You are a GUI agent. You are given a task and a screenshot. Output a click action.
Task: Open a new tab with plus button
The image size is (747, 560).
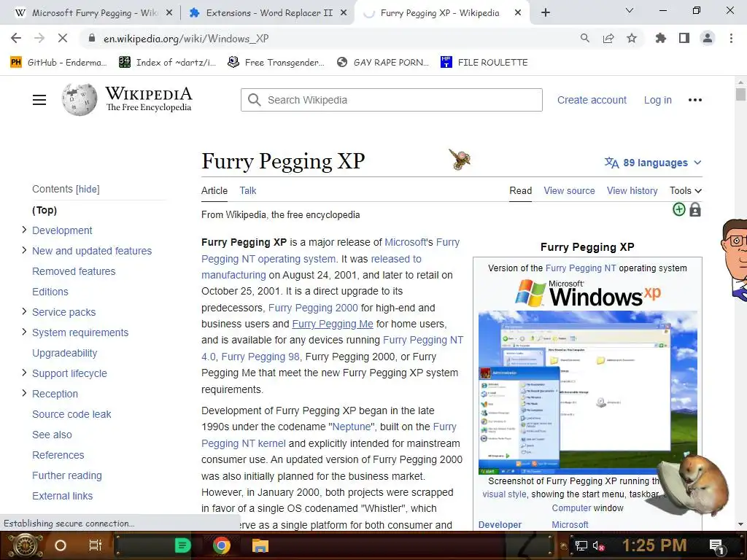(x=546, y=12)
